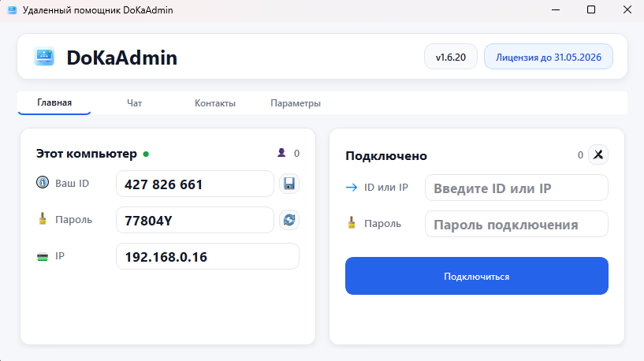644x361 pixels.
Task: Click the app icon in the title bar
Action: click(13, 10)
